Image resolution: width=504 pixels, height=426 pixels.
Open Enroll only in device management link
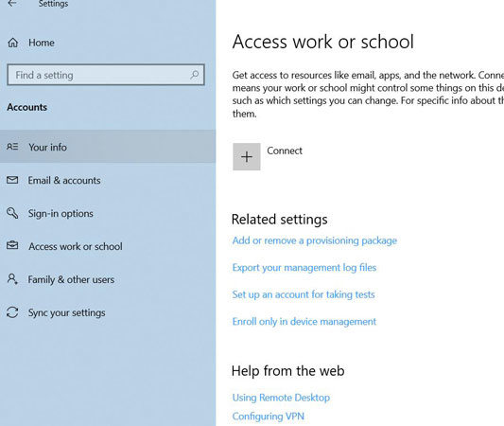(304, 322)
